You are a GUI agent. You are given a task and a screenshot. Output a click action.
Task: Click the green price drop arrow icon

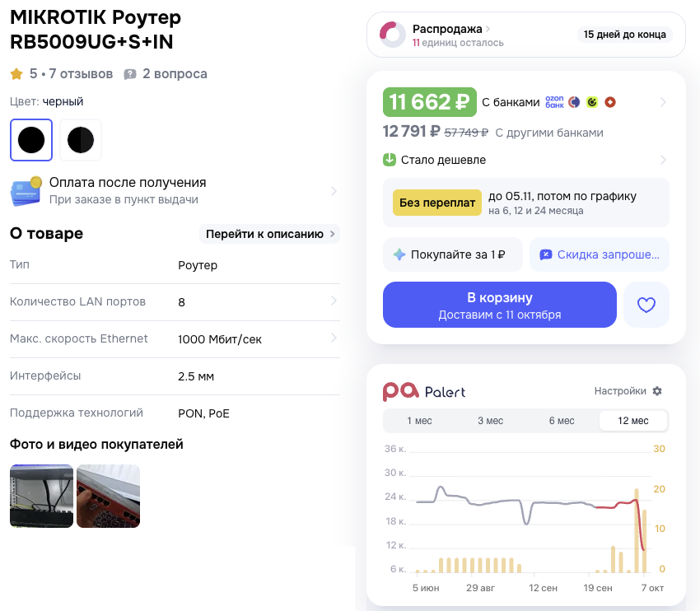[x=390, y=160]
